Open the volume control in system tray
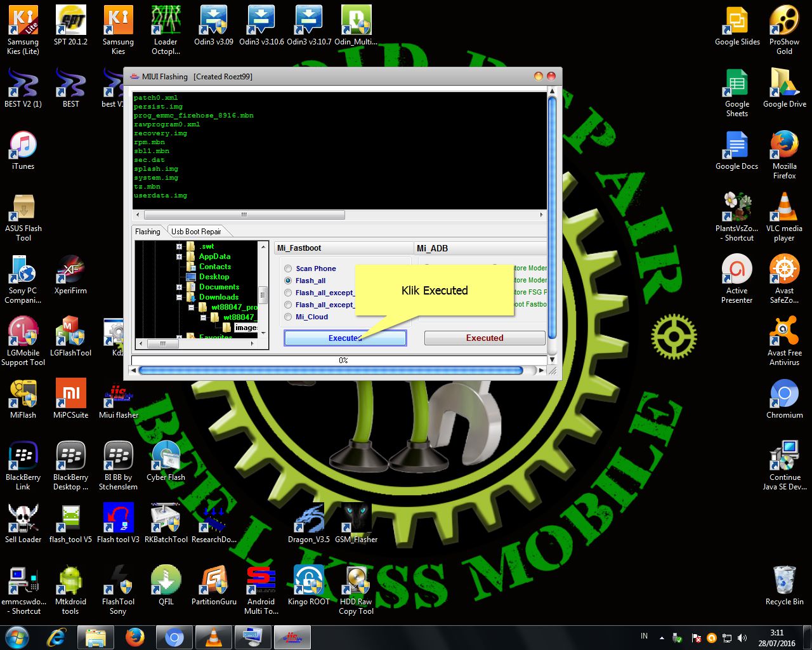This screenshot has width=812, height=650. [742, 638]
